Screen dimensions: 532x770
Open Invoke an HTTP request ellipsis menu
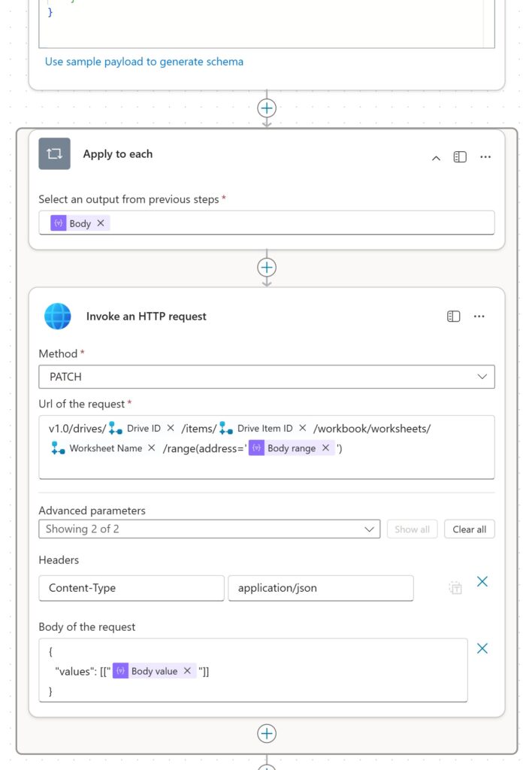[x=479, y=317]
